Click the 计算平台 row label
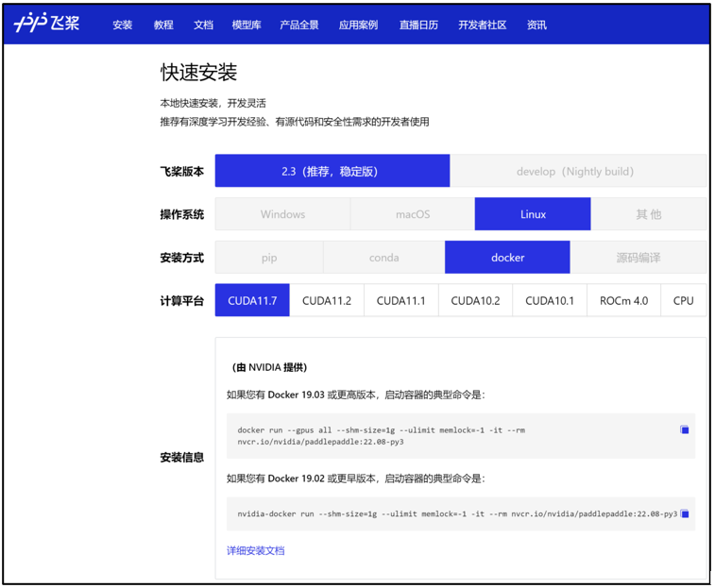This screenshot has height=588, width=715. click(182, 301)
